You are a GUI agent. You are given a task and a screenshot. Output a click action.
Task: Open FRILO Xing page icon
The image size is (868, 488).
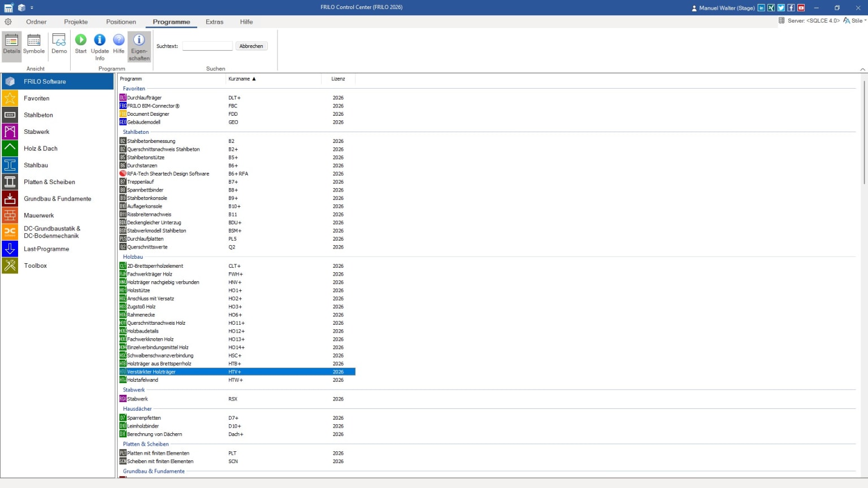(x=771, y=8)
